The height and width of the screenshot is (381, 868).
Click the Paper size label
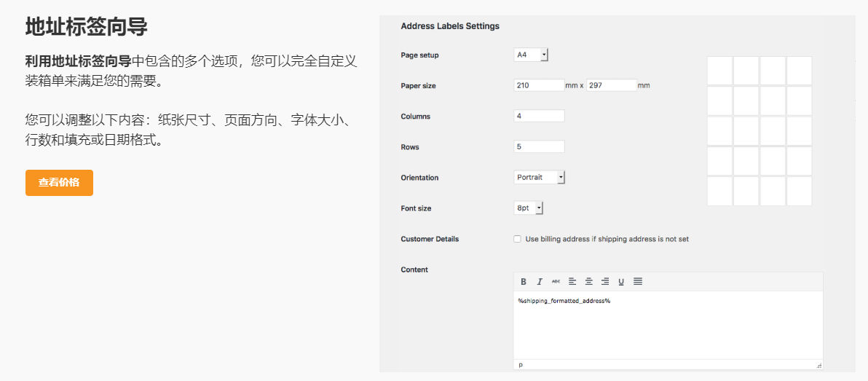point(419,86)
